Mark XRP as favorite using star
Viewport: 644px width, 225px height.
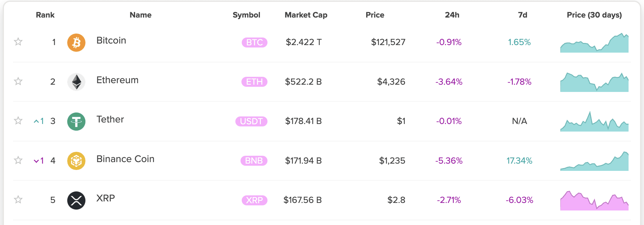click(18, 200)
